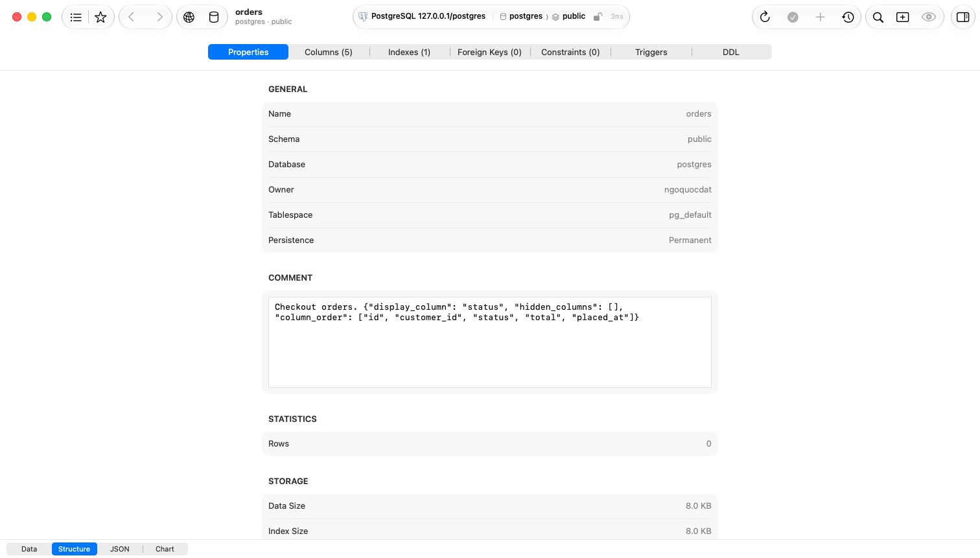980x558 pixels.
Task: Click the lock icon in connection bar
Action: coord(598,17)
